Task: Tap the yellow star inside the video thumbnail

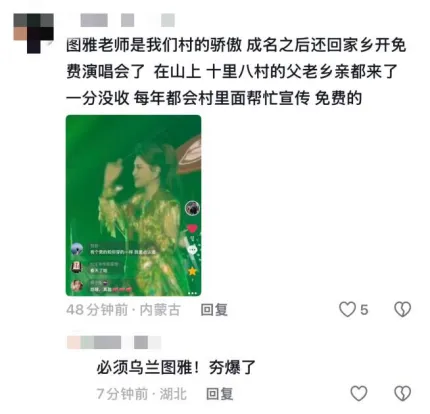Action: coord(192,271)
